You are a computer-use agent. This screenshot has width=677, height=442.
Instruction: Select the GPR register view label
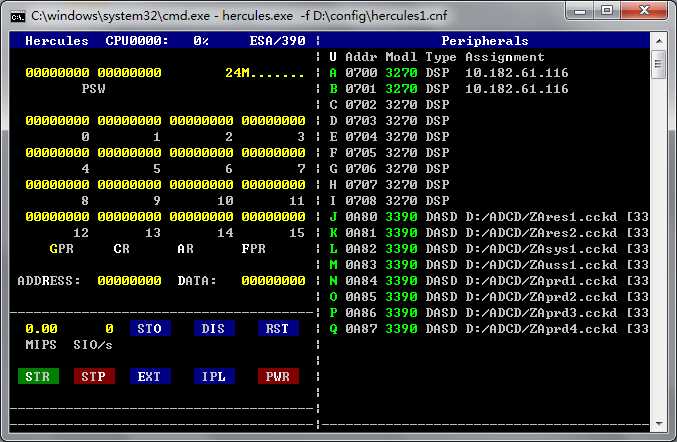coord(61,248)
